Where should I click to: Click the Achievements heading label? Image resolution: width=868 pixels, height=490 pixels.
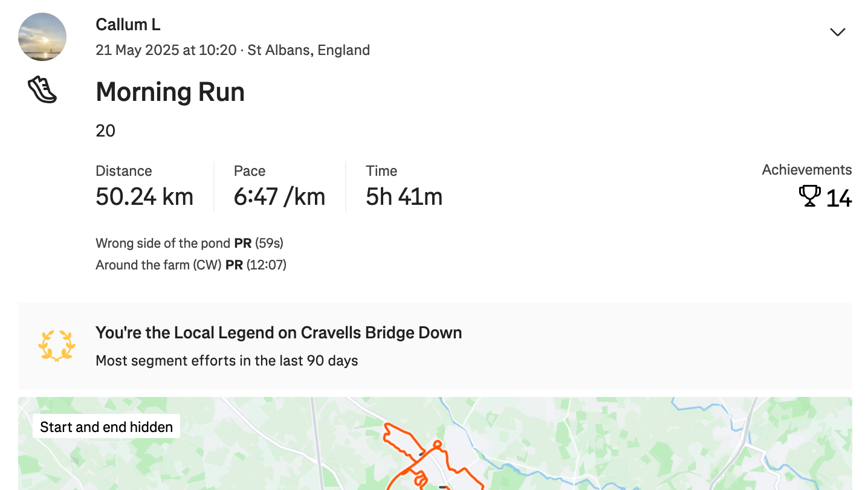tap(807, 170)
